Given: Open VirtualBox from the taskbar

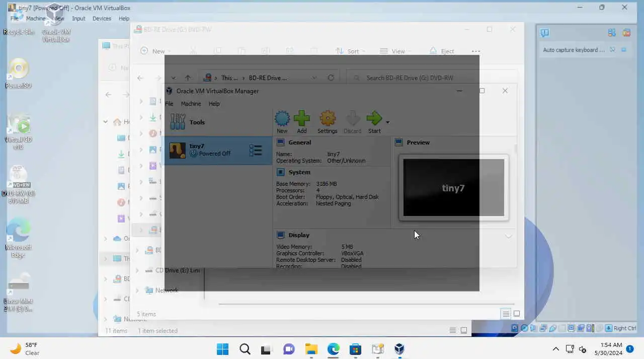Looking at the screenshot, I should pos(399,349).
